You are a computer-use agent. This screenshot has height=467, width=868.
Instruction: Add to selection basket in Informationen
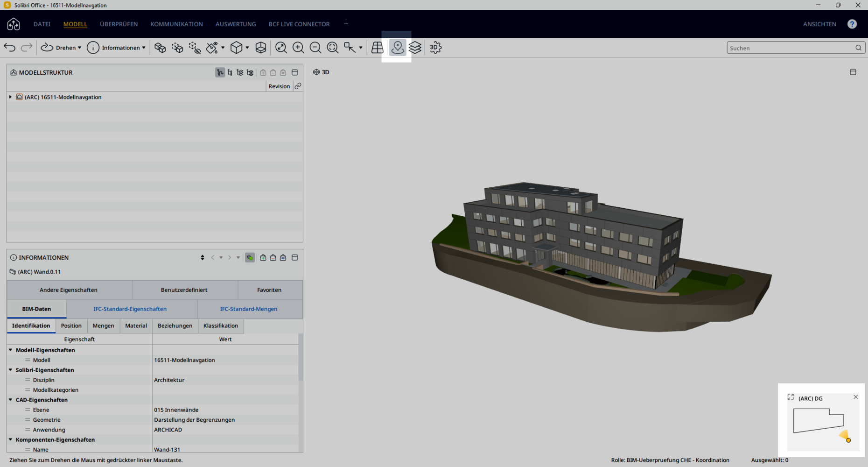pos(263,258)
